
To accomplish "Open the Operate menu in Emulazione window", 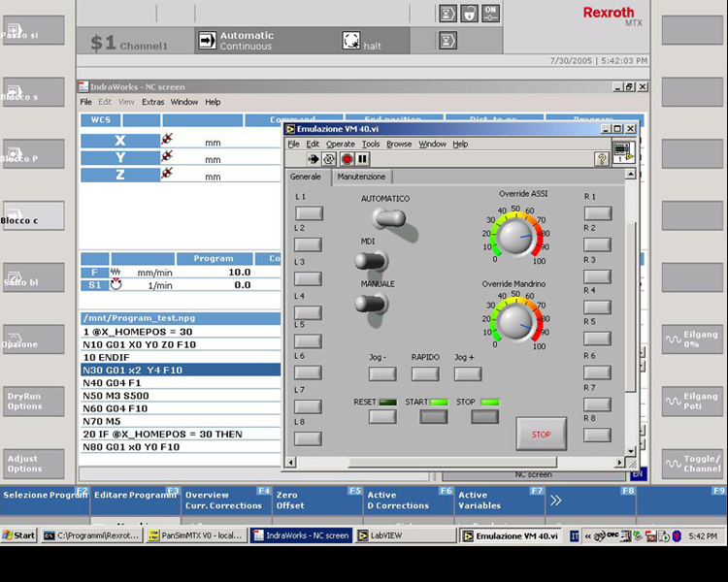I will tap(341, 145).
